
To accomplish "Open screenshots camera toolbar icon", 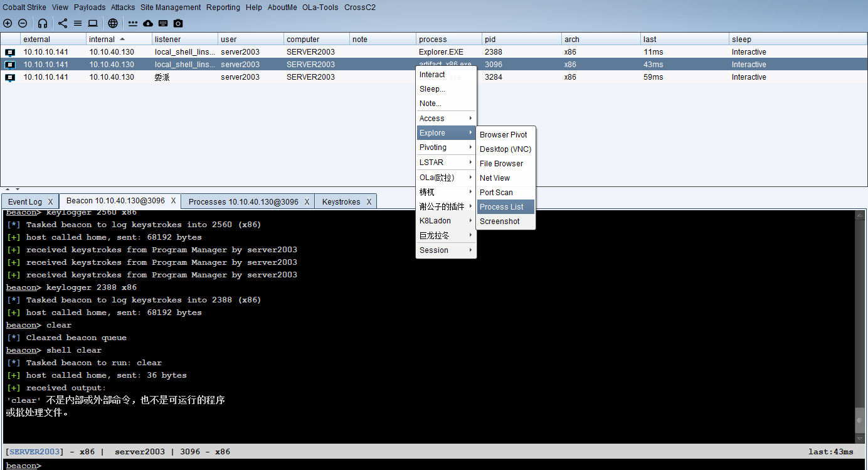I will pyautogui.click(x=178, y=23).
